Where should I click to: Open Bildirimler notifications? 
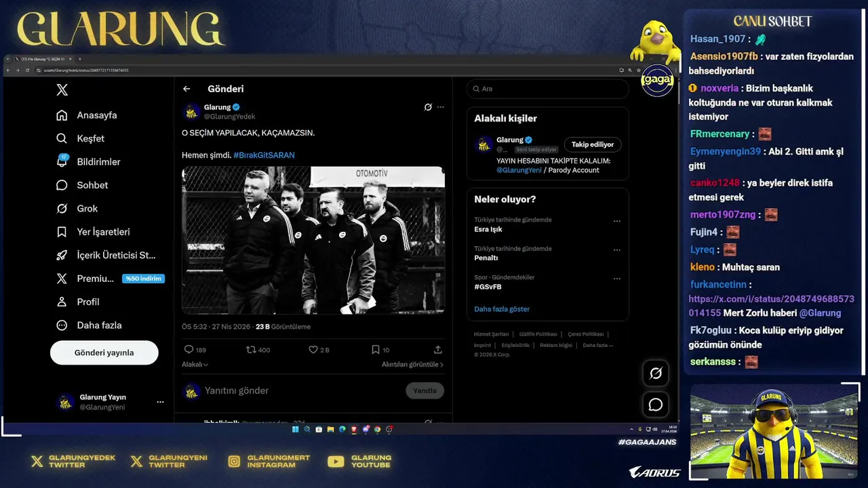(x=88, y=162)
